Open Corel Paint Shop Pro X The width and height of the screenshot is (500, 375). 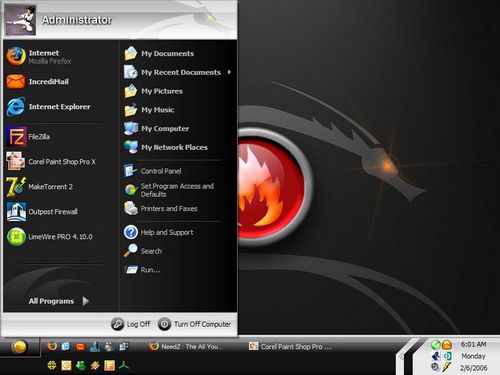point(51,162)
